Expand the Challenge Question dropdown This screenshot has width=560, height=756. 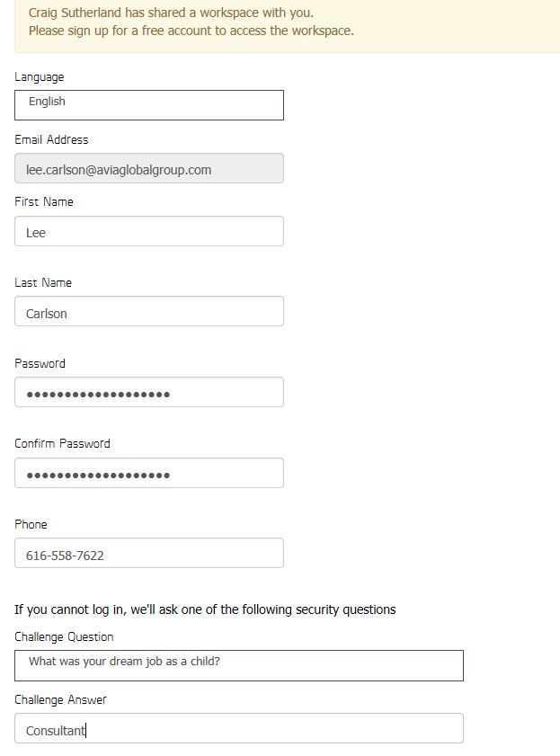(239, 665)
